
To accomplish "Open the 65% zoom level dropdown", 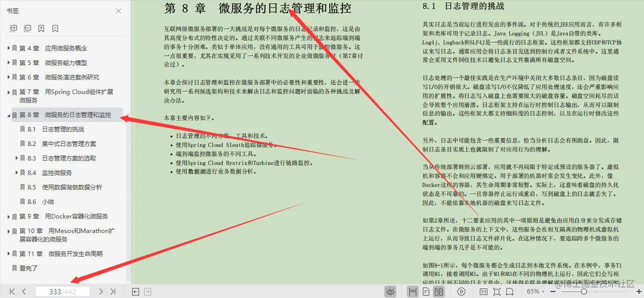I will pyautogui.click(x=536, y=291).
